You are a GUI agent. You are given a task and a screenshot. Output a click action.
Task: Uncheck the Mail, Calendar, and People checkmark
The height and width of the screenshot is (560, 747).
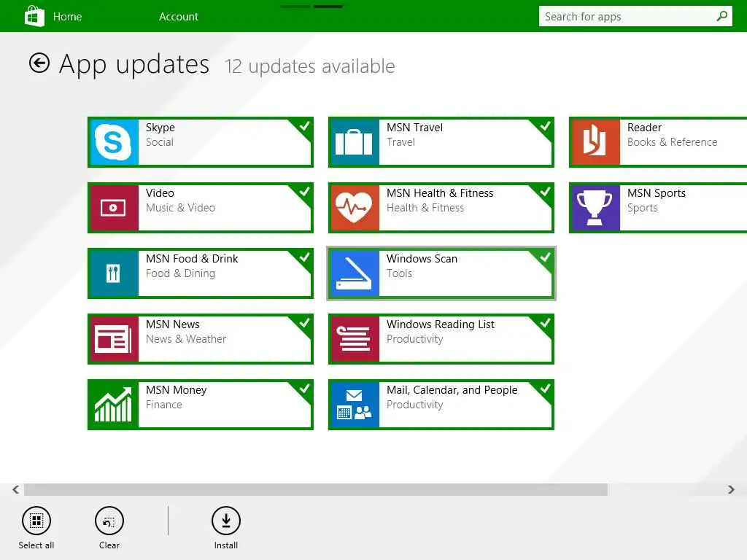click(545, 389)
